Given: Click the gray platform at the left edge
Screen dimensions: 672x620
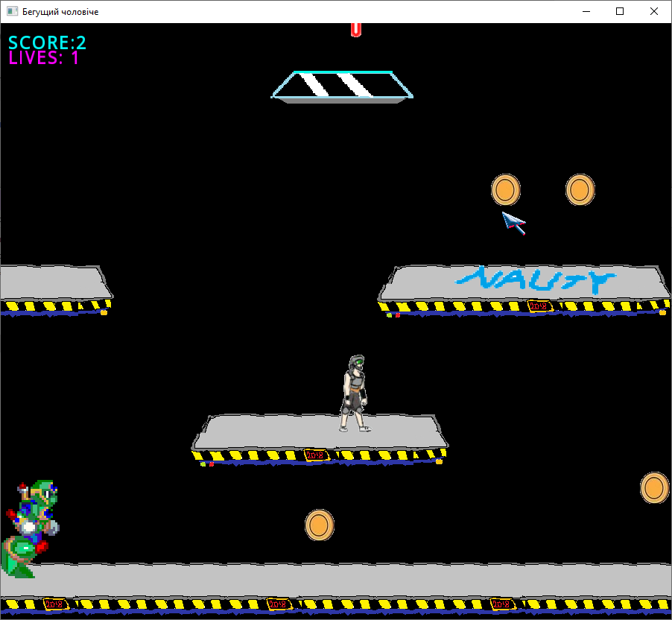Looking at the screenshot, I should click(51, 283).
